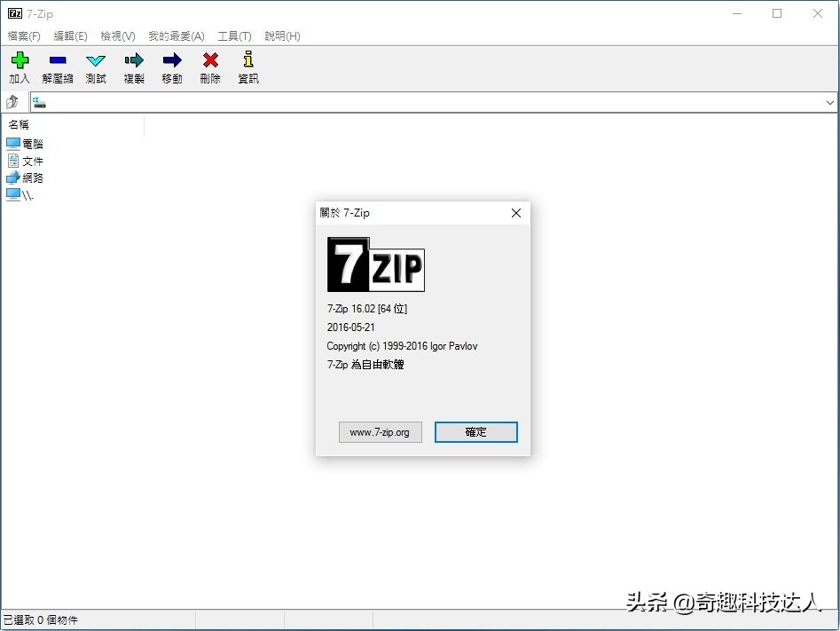840x631 pixels.
Task: Maximize the 7-Zip main window
Action: coord(777,13)
